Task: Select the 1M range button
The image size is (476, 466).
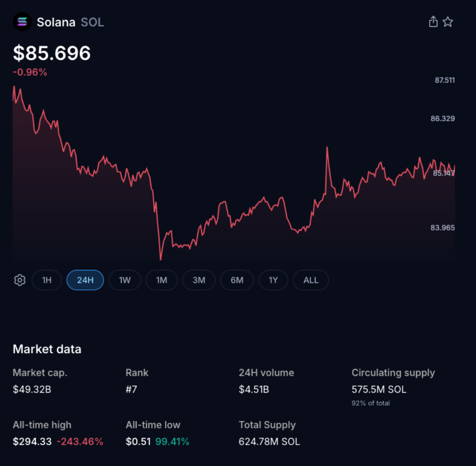Action: tap(162, 280)
